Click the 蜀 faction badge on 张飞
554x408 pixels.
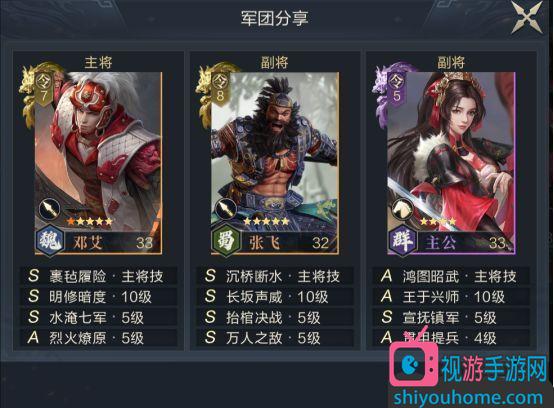click(226, 241)
